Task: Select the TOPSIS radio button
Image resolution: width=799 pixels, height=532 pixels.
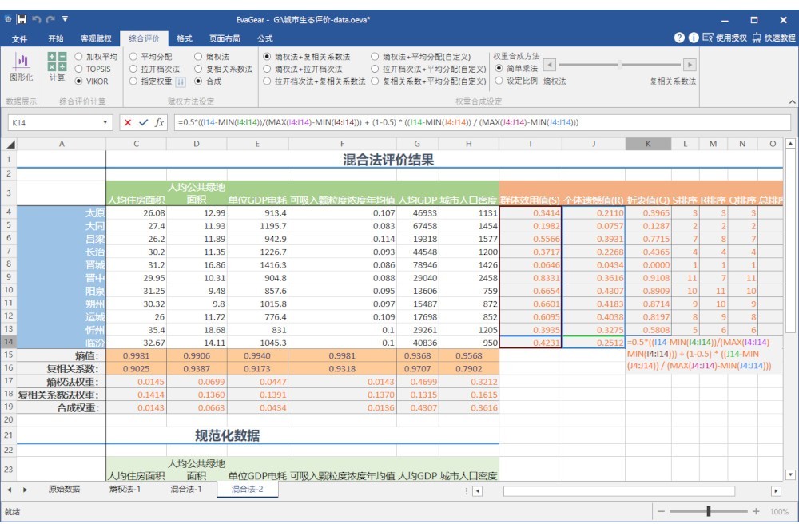Action: point(79,69)
